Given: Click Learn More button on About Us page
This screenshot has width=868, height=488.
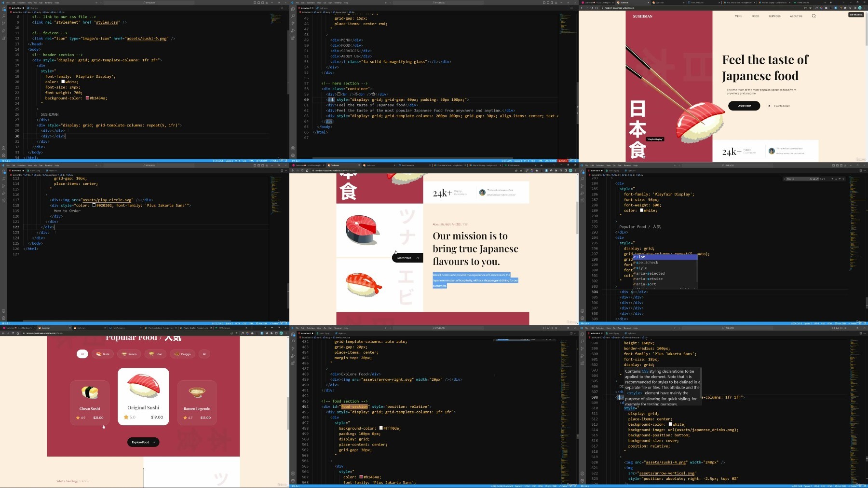Looking at the screenshot, I should (408, 258).
